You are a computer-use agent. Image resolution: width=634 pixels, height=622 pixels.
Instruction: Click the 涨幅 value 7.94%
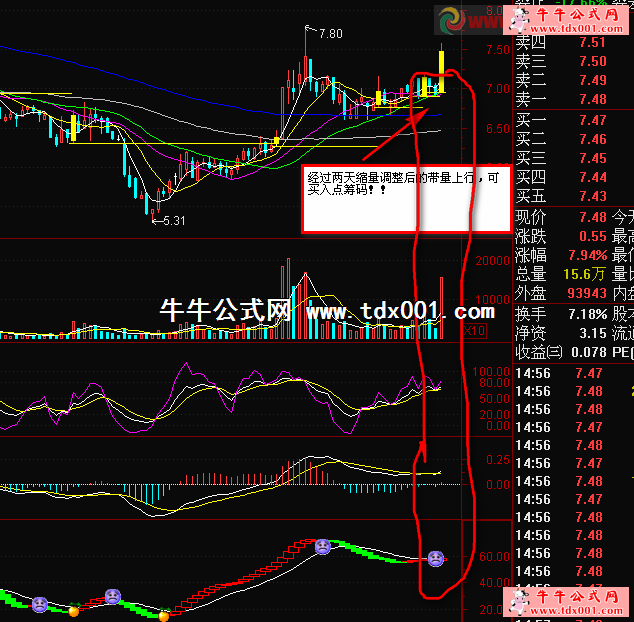(x=588, y=256)
